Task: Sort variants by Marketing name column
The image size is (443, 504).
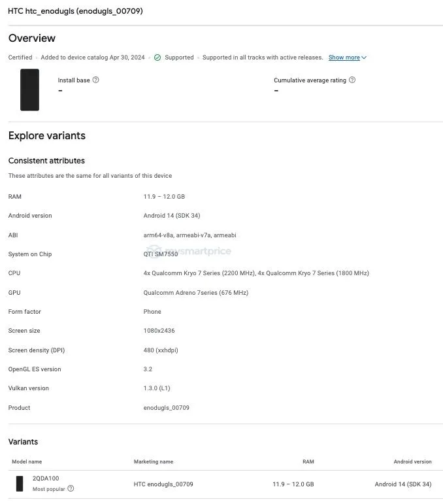Action: 154,462
